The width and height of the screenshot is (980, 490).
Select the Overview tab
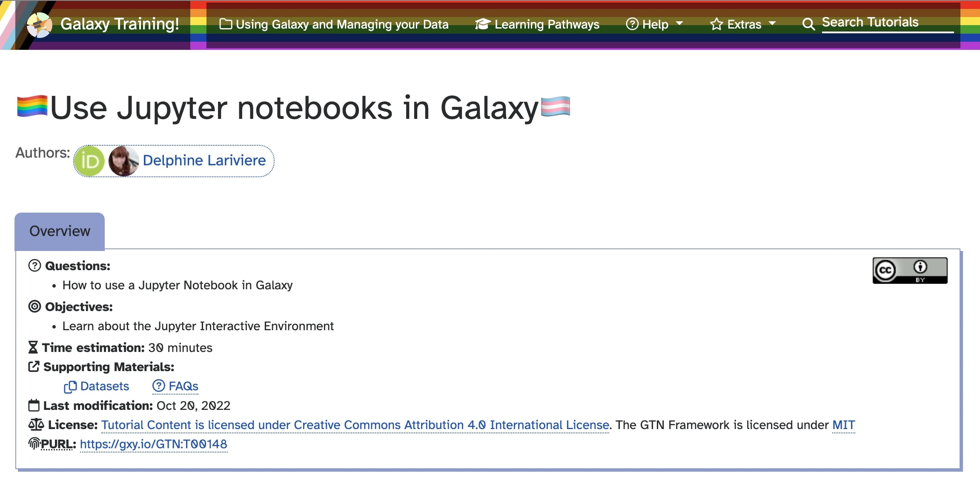tap(60, 231)
